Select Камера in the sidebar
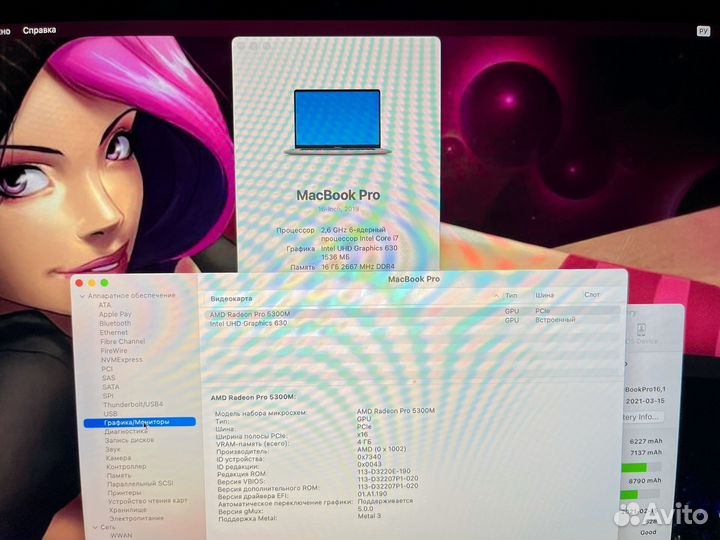The height and width of the screenshot is (540, 720). click(118, 458)
